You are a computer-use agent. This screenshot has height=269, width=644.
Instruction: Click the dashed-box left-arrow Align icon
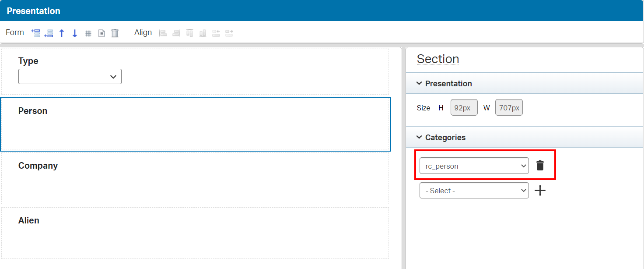point(216,33)
